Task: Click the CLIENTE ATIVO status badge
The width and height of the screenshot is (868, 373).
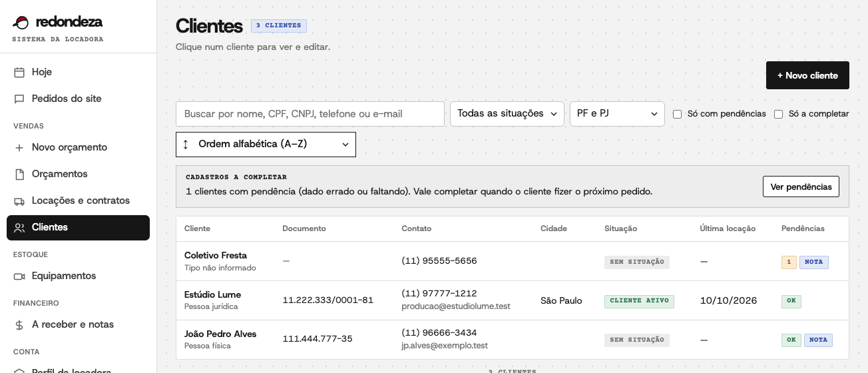Action: [639, 301]
